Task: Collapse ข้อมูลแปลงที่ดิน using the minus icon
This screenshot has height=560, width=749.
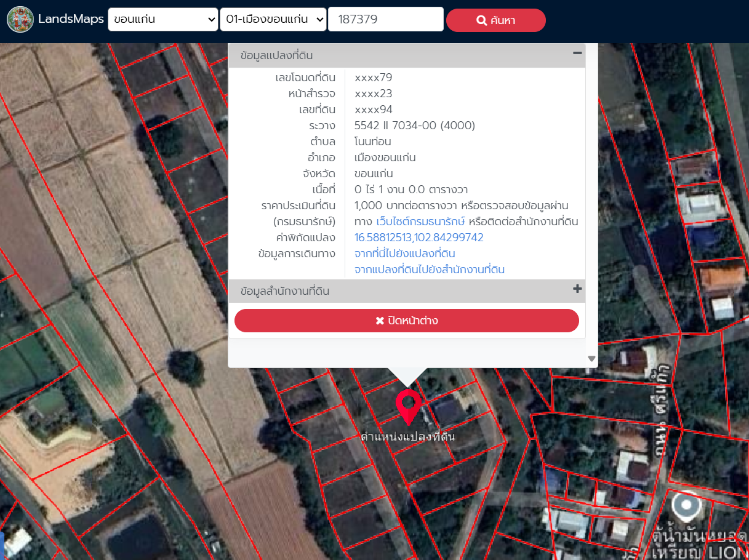Action: click(577, 54)
